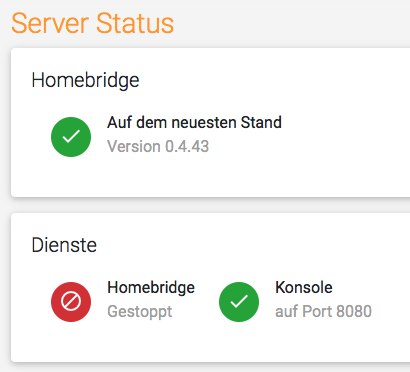The image size is (410, 372).
Task: Open the Konsole service label
Action: click(304, 287)
